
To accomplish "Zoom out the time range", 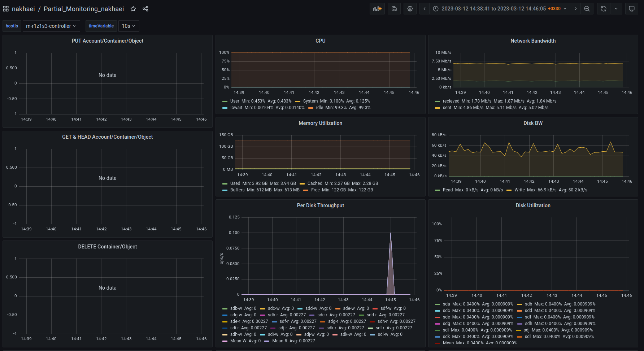I will pos(587,9).
